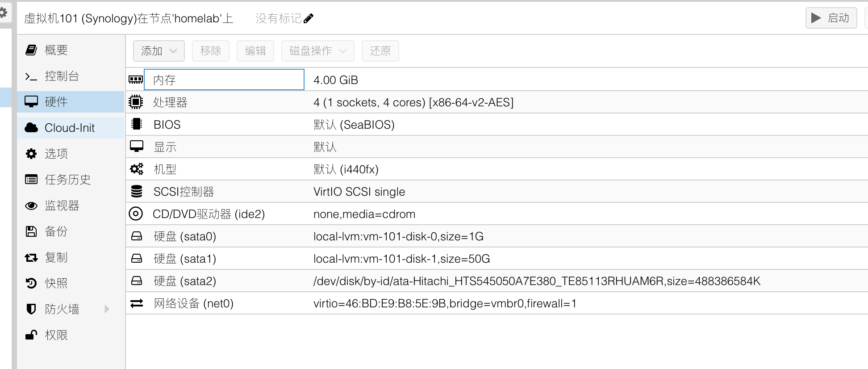
Task: Click the 没有标记 (No Tags) label
Action: click(x=279, y=18)
